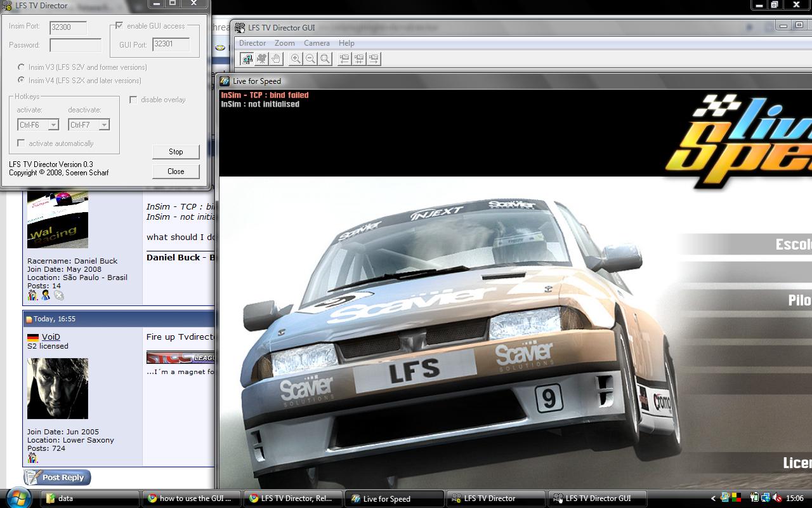
Task: Click the 'InSim : not initialised' message
Action: [x=260, y=104]
